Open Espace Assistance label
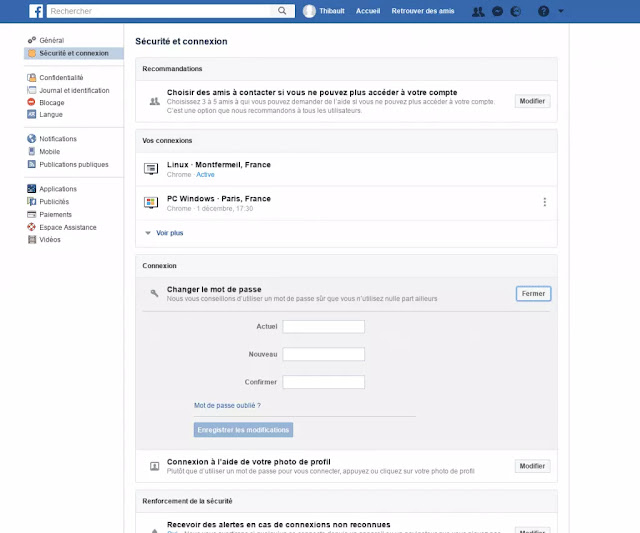Viewport: 640px width, 533px height. tap(68, 227)
